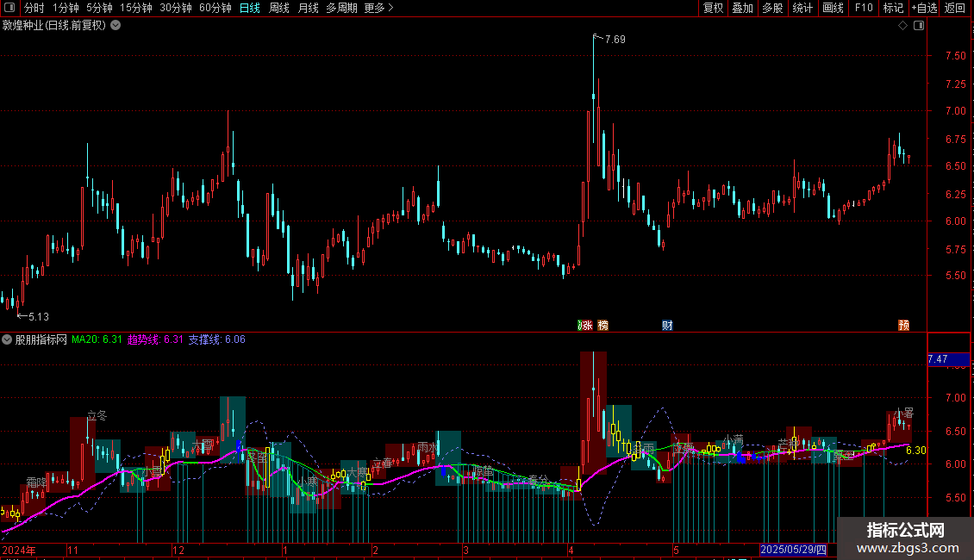
Task: Click the 2024年 time axis label
Action: (x=19, y=550)
